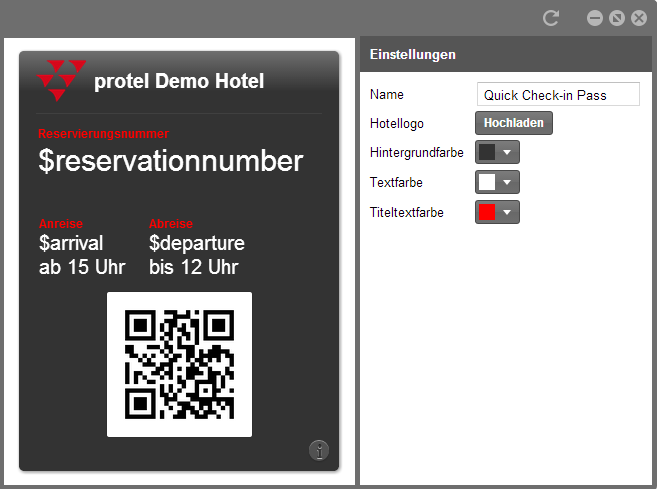Open the Textfarbe dropdown arrow

click(x=507, y=182)
